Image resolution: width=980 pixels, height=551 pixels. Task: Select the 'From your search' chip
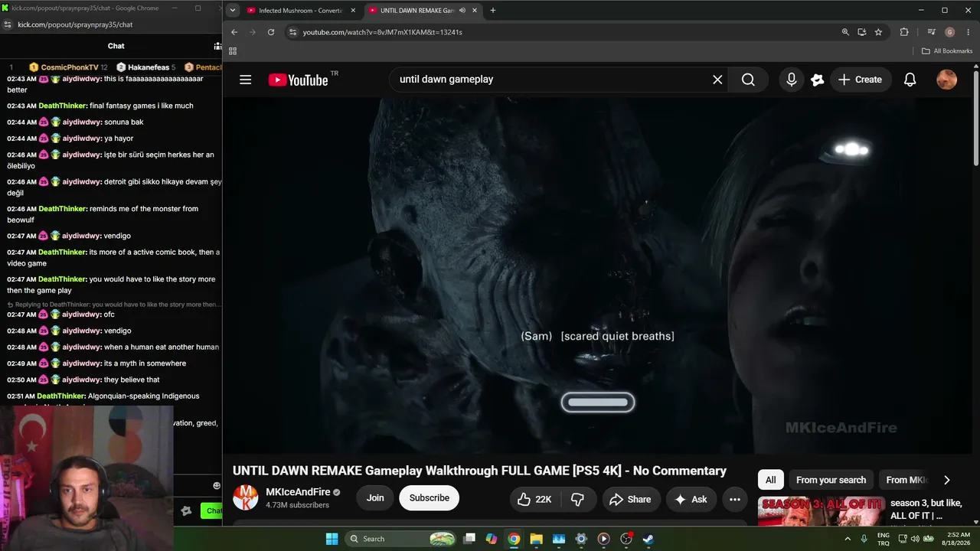click(x=831, y=480)
